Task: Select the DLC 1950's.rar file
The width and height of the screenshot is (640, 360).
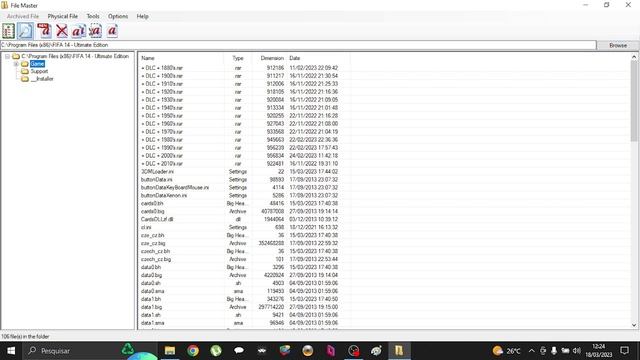Action: tap(162, 116)
